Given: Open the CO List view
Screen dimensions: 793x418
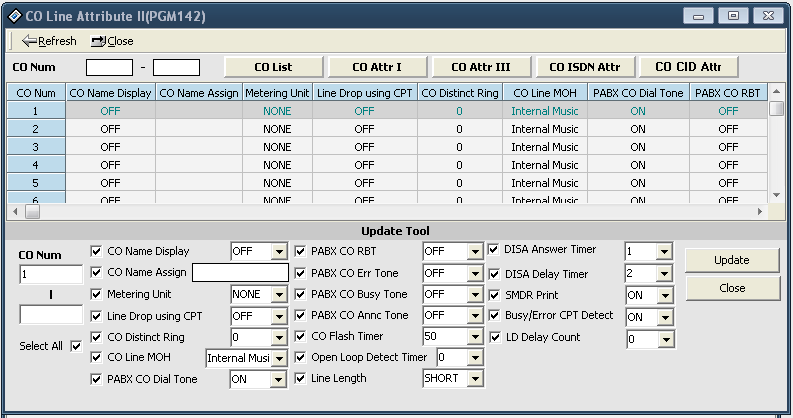Looking at the screenshot, I should tap(273, 67).
